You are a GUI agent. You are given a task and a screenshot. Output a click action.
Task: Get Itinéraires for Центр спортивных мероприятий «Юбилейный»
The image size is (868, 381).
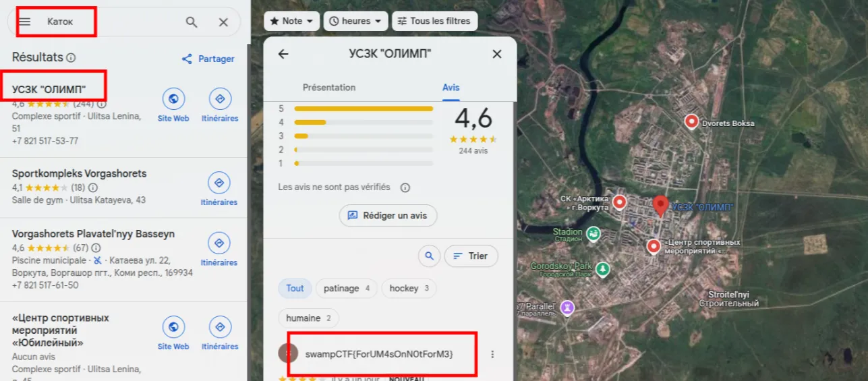220,333
